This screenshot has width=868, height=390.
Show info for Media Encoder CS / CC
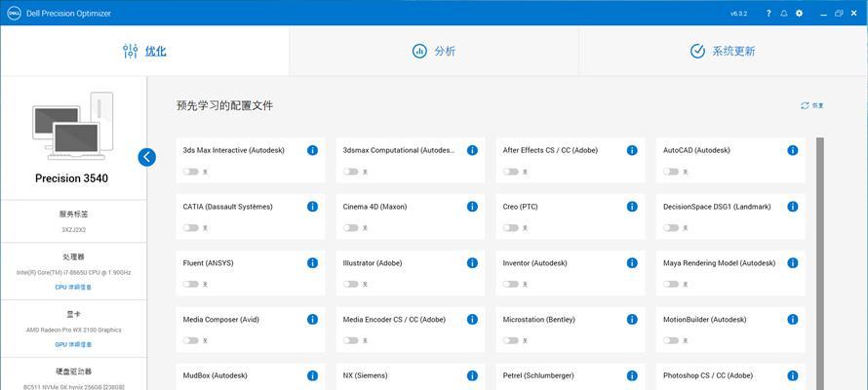coord(472,319)
